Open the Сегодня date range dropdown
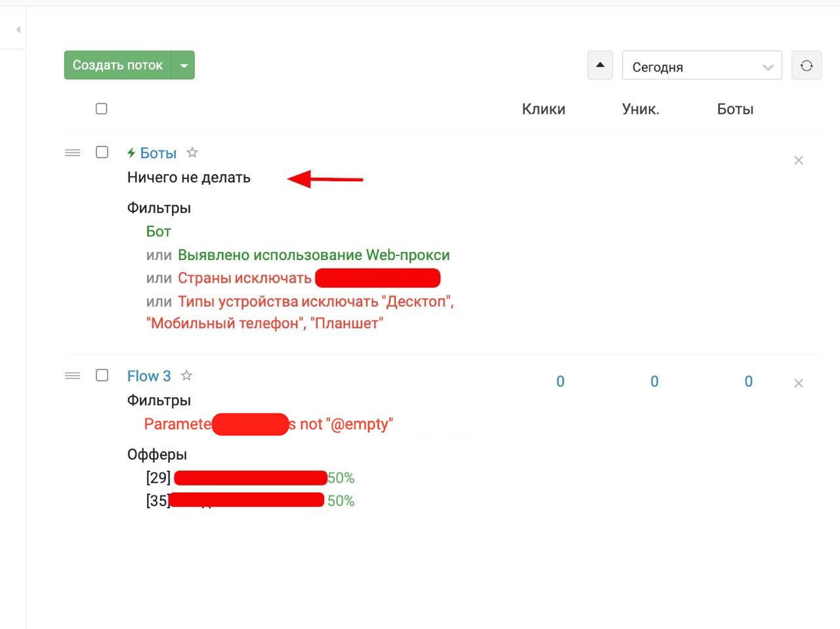Screen dimensions: 840x629 702,66
